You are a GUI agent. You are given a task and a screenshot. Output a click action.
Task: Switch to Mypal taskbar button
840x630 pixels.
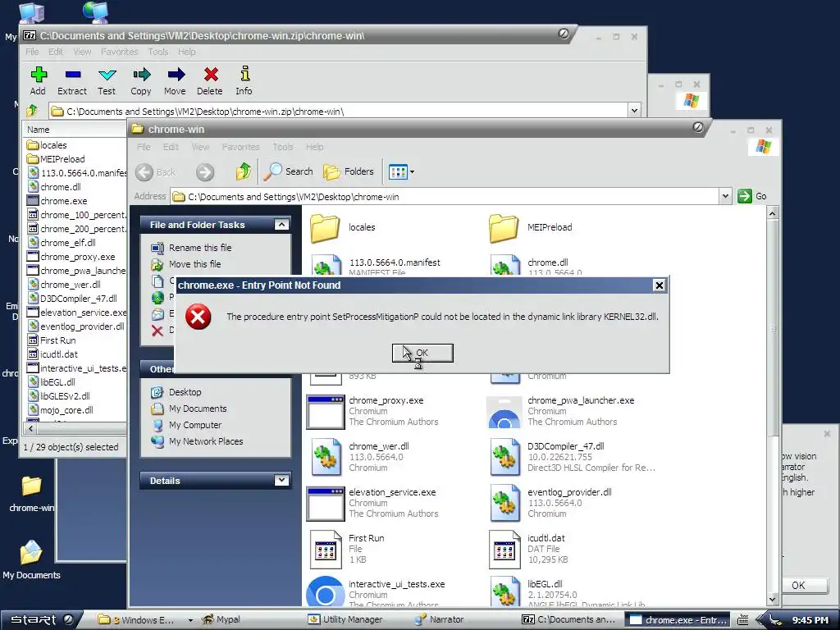pyautogui.click(x=221, y=619)
